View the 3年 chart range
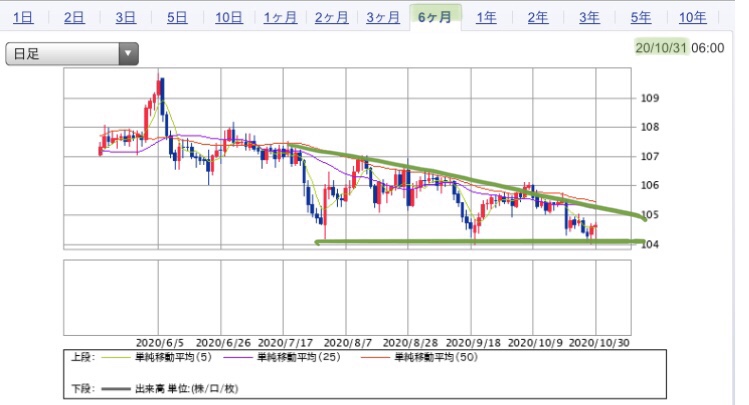 pyautogui.click(x=589, y=18)
